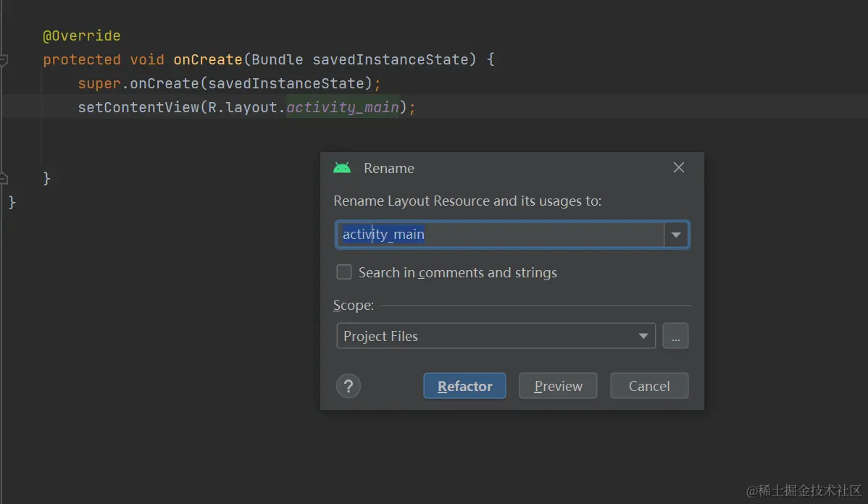Click the @Override annotation

click(x=81, y=36)
